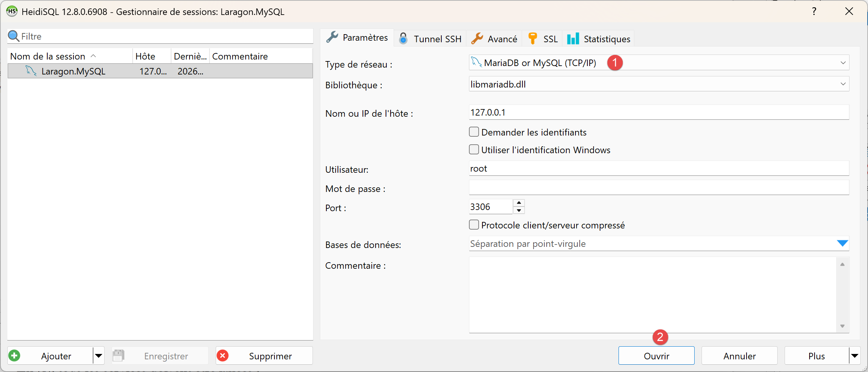This screenshot has height=372, width=868.
Task: Click the red X icon on Supprimer
Action: tap(223, 355)
